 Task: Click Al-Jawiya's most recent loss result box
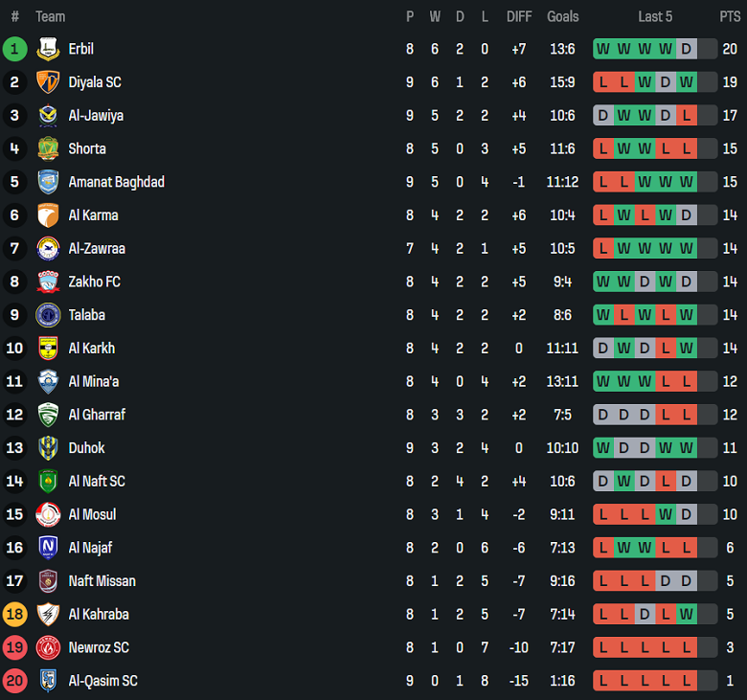pyautogui.click(x=686, y=116)
